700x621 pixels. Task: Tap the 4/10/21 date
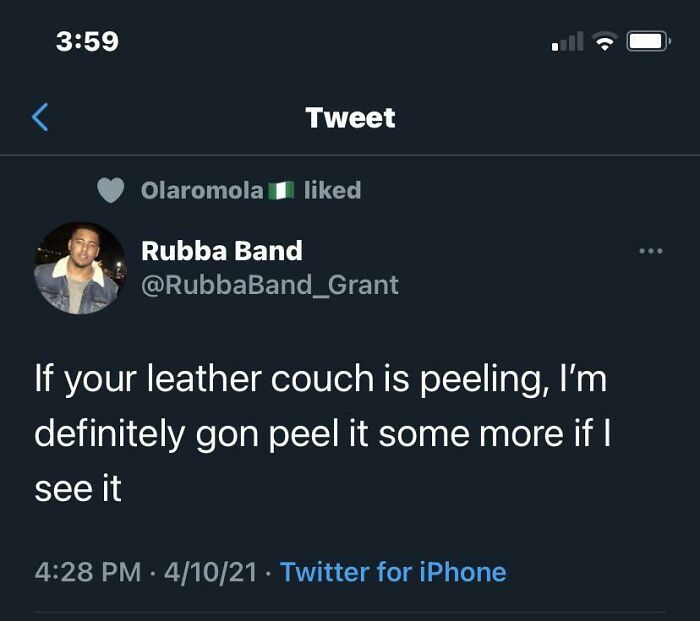click(x=210, y=572)
